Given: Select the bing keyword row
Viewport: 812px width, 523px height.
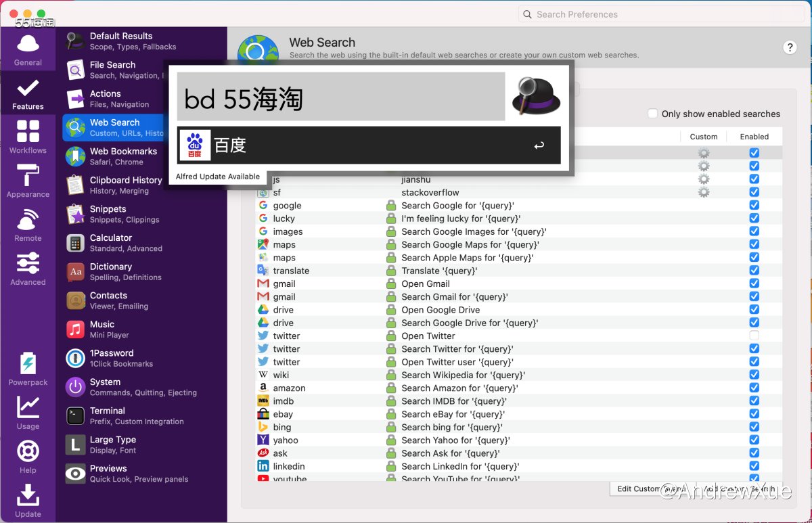Looking at the screenshot, I should click(518, 427).
